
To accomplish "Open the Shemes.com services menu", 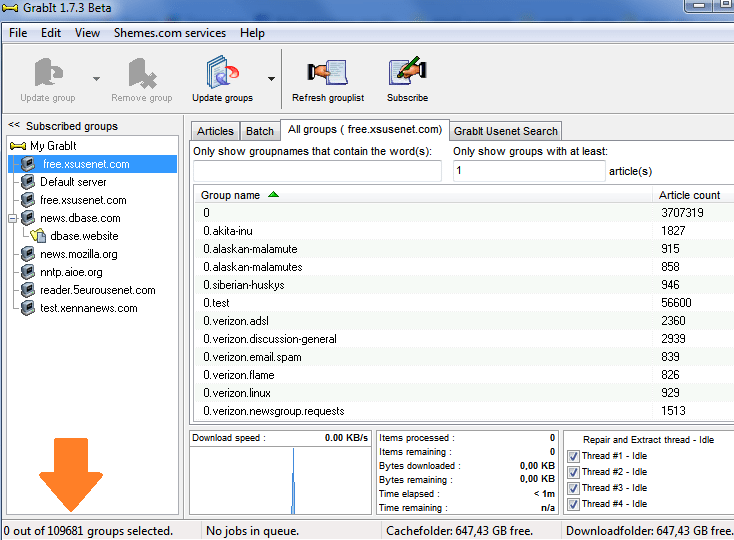I will coord(169,33).
